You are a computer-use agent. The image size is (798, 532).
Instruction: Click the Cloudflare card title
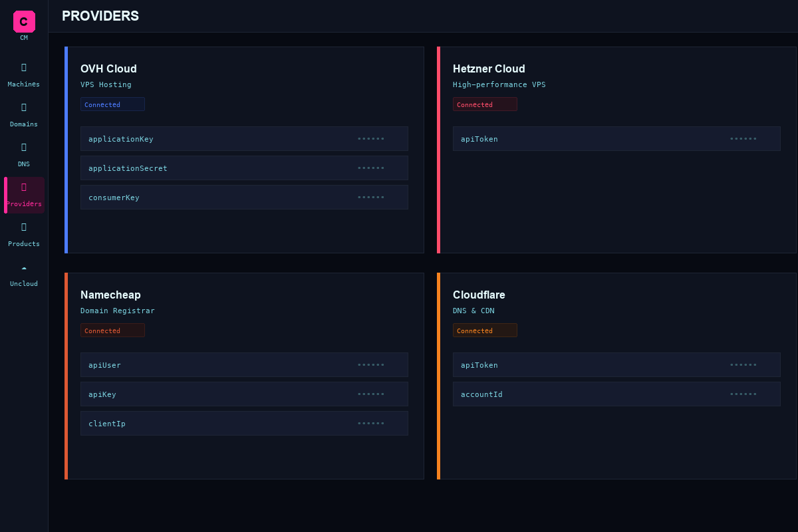tap(479, 295)
